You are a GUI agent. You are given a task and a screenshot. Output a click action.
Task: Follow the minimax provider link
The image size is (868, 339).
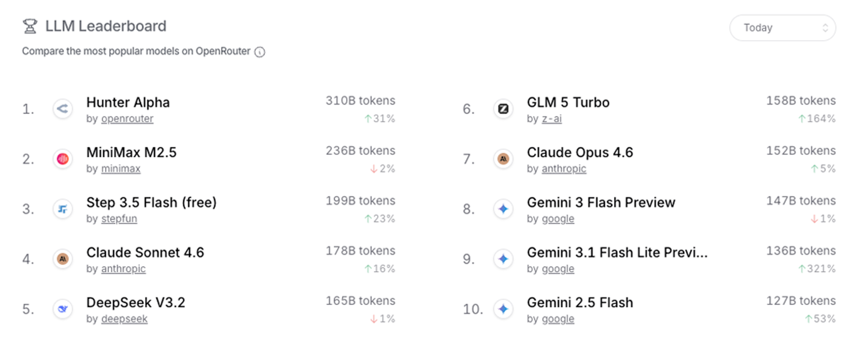click(x=121, y=169)
